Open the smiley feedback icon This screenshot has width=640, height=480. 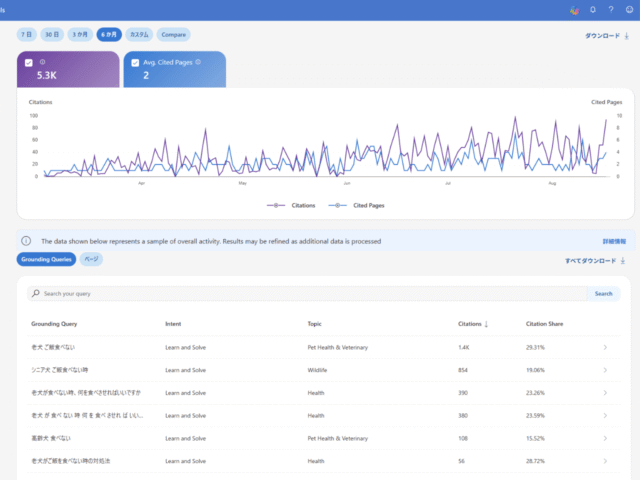[629, 9]
